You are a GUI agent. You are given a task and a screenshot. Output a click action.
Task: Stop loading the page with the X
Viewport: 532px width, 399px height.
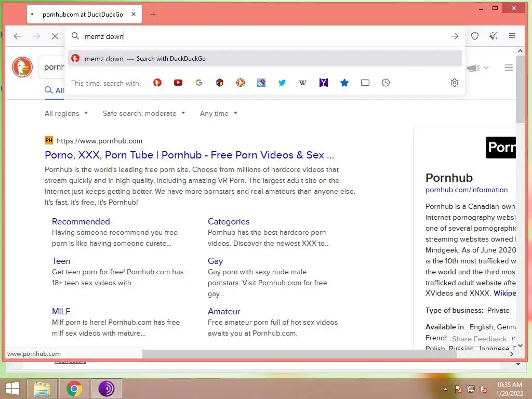(55, 36)
